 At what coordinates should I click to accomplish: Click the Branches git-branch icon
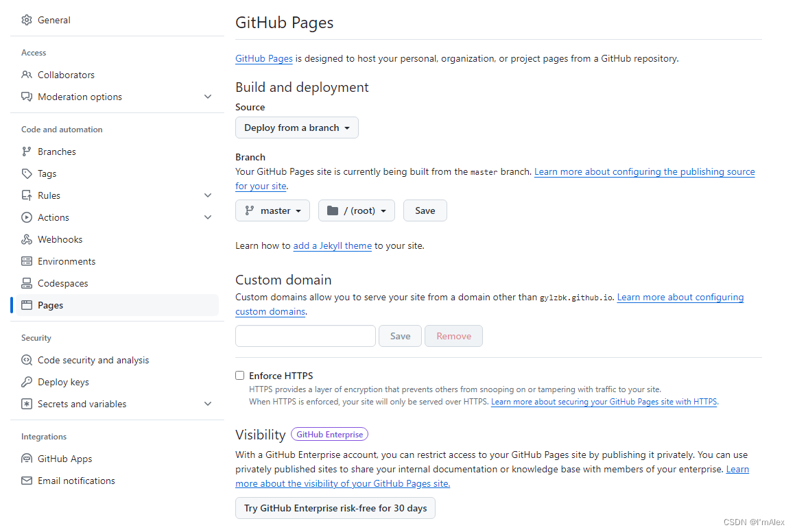point(27,152)
